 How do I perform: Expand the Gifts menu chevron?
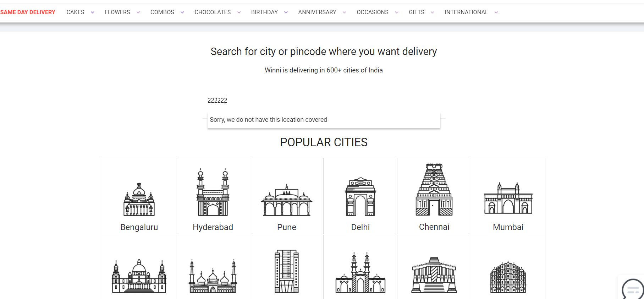[433, 12]
